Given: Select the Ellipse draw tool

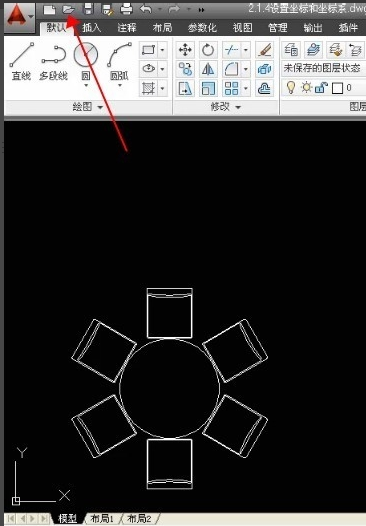Looking at the screenshot, I should click(148, 69).
